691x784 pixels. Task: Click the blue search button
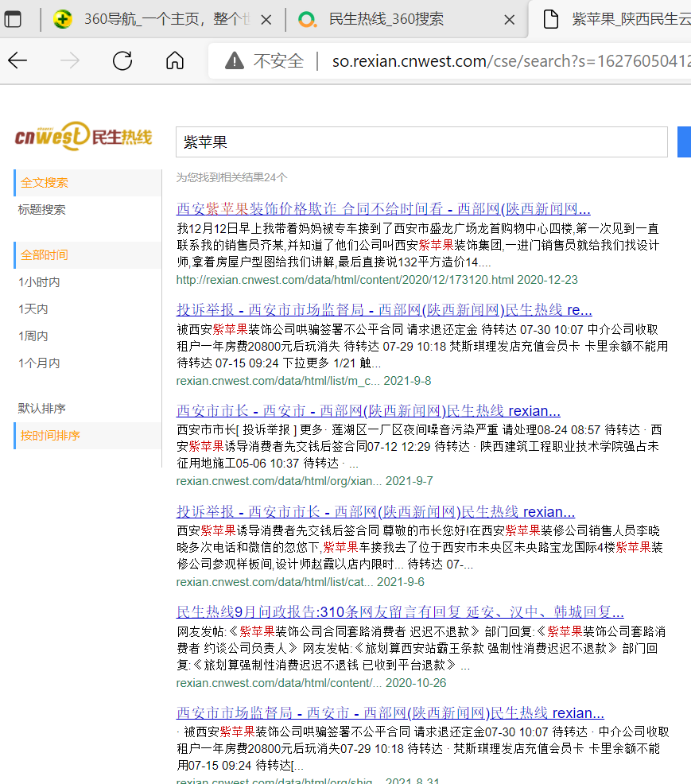coord(684,142)
